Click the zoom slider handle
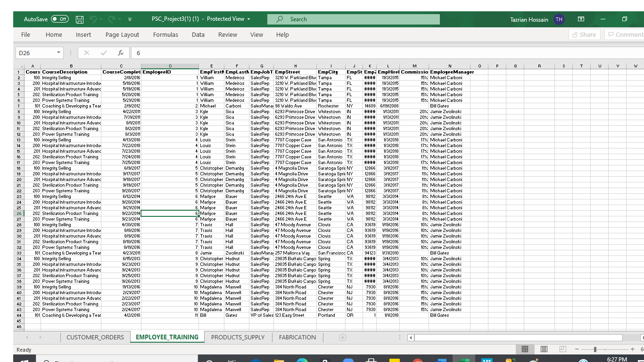This screenshot has height=362, width=644. 595,349
